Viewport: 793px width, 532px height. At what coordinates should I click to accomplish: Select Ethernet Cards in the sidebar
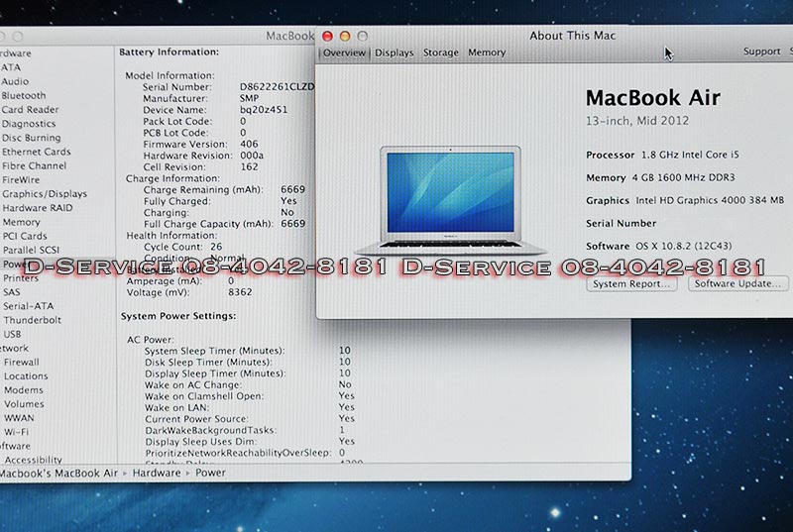[36, 152]
